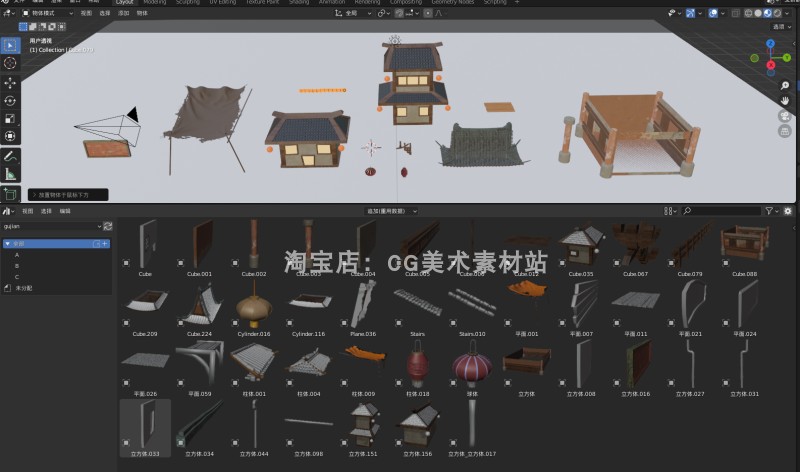Select the Cube.088 asset thumbnail

click(744, 247)
